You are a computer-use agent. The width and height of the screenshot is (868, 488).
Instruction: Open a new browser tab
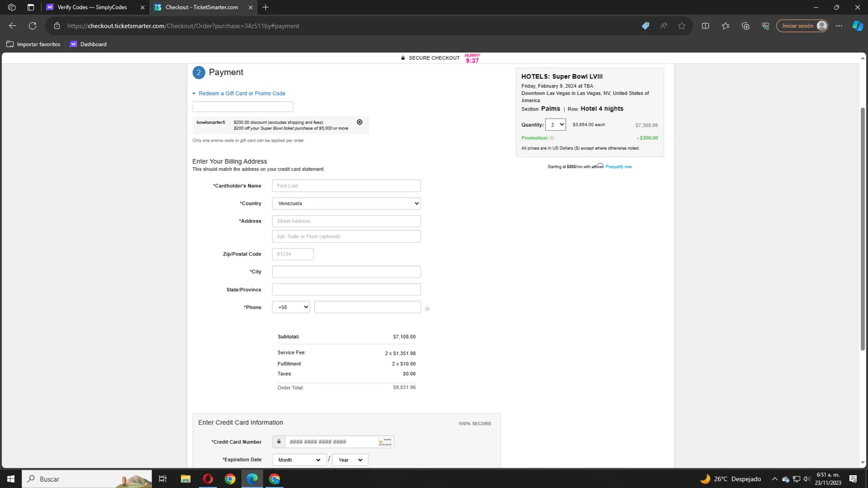pos(266,8)
